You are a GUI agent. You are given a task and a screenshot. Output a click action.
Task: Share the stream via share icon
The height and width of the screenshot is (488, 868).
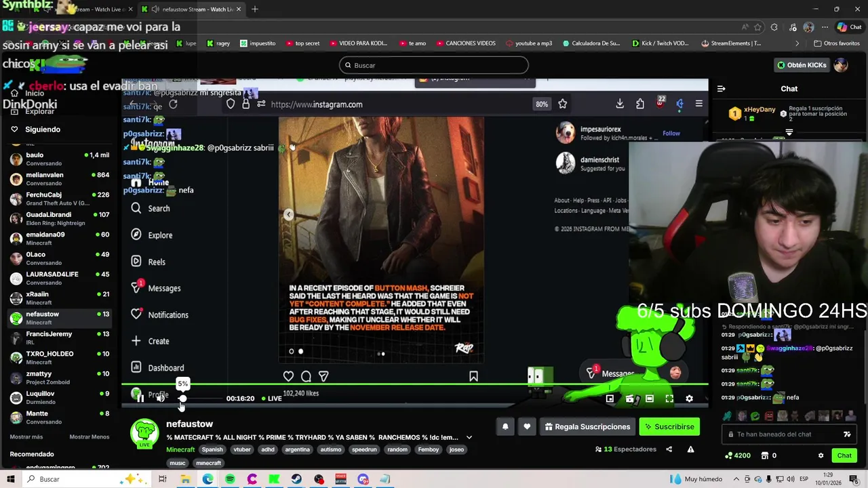pyautogui.click(x=669, y=449)
